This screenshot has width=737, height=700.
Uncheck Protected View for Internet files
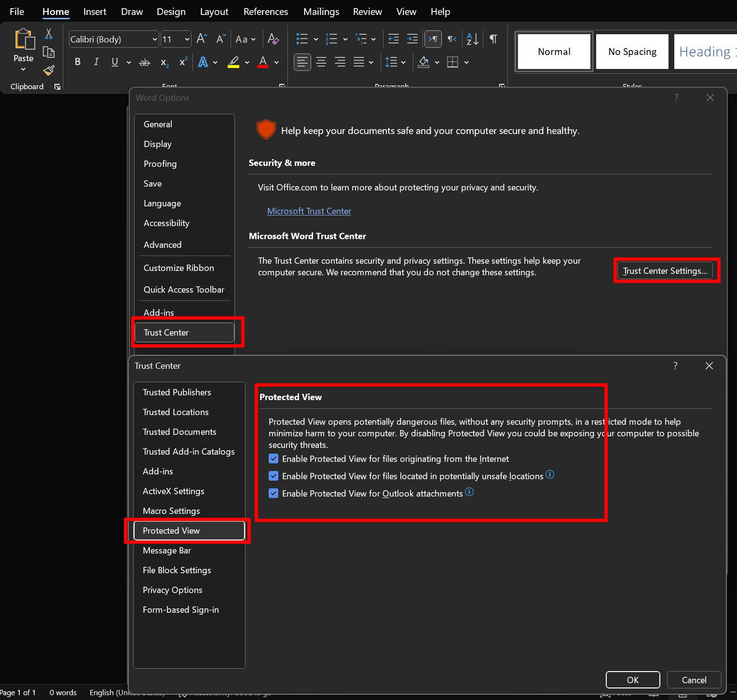pyautogui.click(x=273, y=458)
